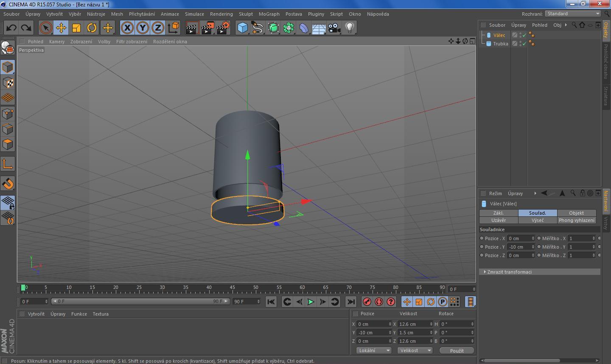Screen dimensions: 611x364
Task: Add a Cube primitive object
Action: [242, 28]
